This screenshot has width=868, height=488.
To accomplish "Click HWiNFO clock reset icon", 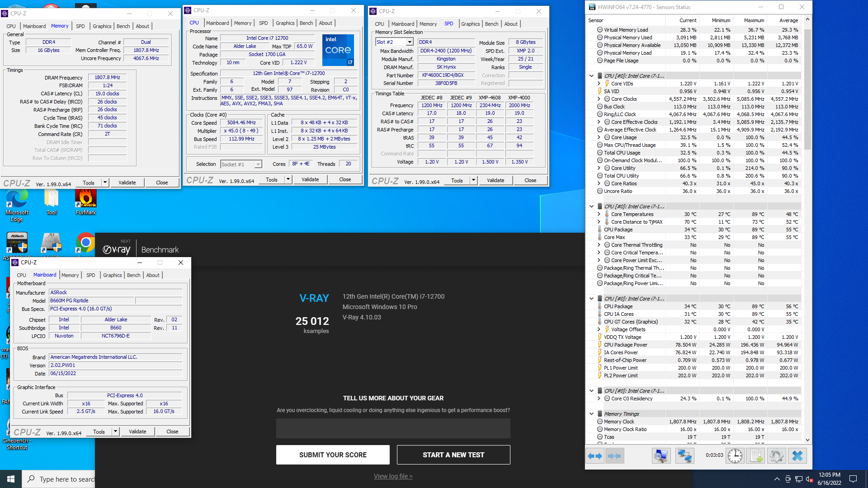I will (x=735, y=456).
